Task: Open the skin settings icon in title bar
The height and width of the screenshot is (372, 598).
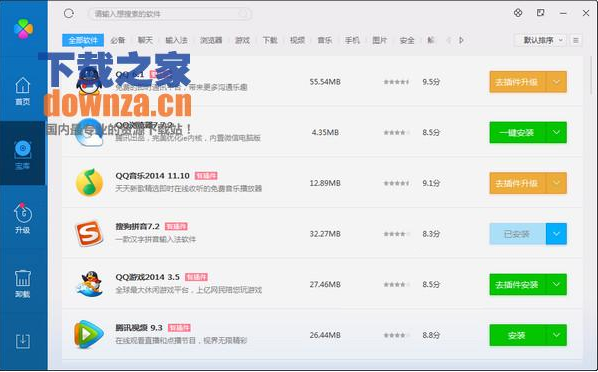Action: (518, 13)
